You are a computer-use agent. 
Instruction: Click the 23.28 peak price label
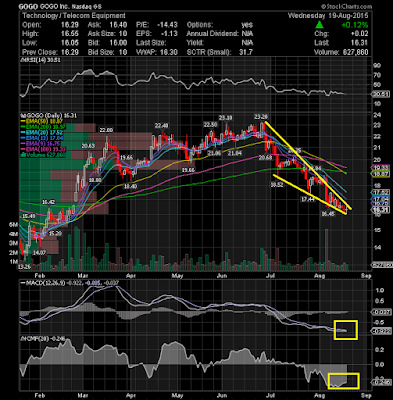[260, 117]
